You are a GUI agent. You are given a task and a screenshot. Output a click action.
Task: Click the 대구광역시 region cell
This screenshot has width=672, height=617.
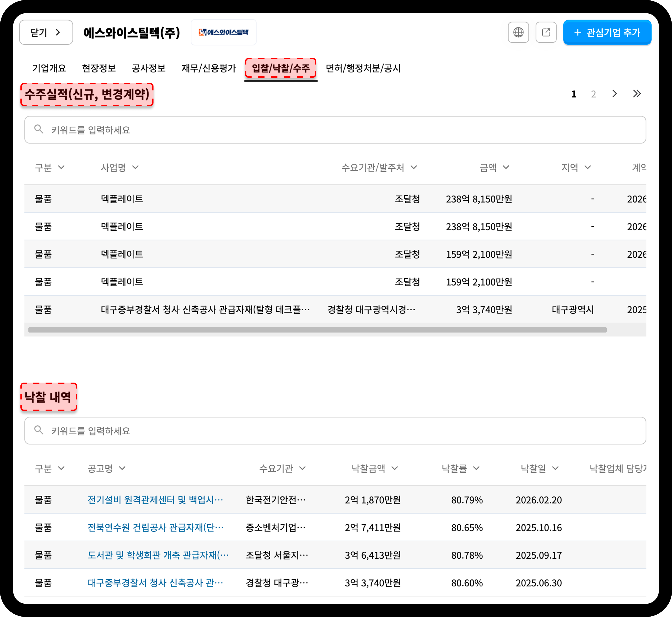pos(573,309)
